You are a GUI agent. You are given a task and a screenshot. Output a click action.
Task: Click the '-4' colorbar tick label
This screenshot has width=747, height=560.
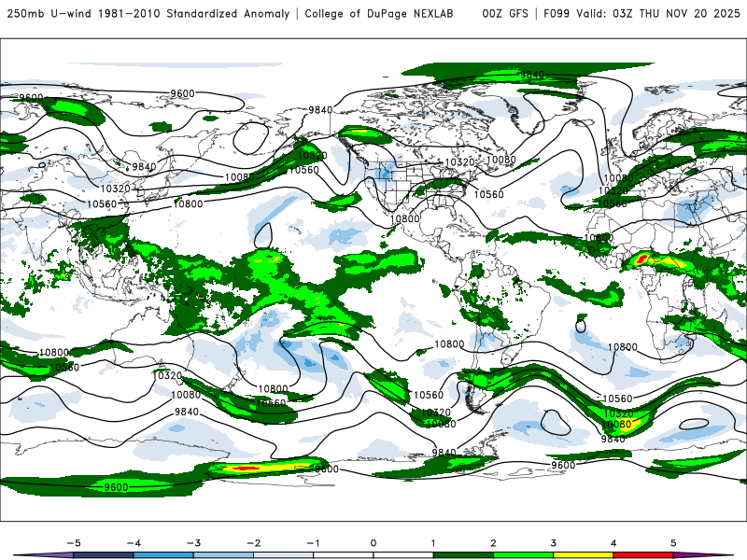pyautogui.click(x=134, y=543)
